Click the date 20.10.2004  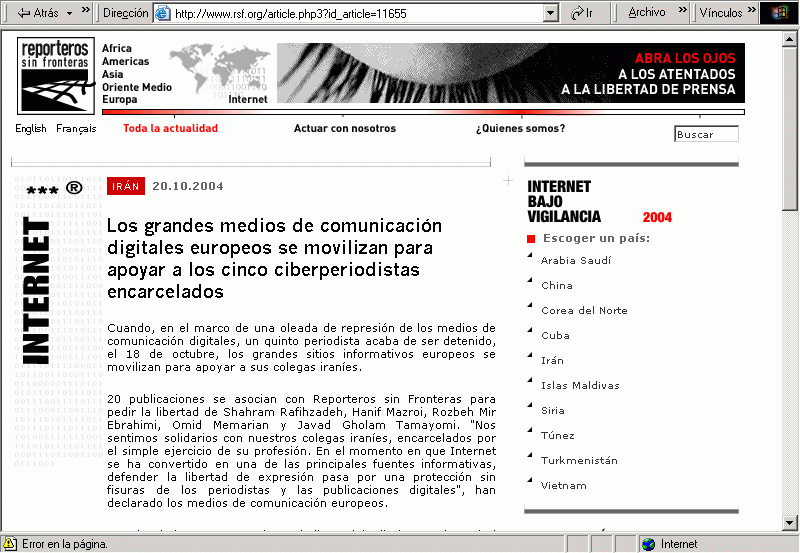click(x=188, y=186)
